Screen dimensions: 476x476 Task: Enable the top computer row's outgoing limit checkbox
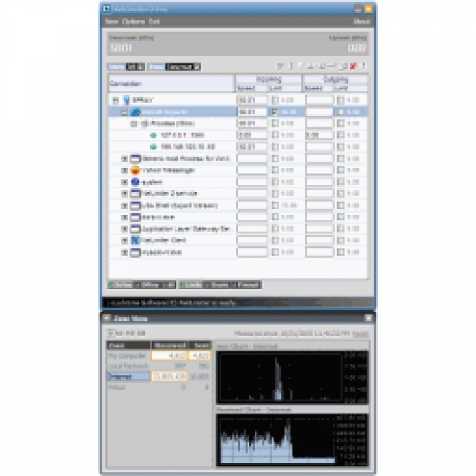[x=341, y=100]
